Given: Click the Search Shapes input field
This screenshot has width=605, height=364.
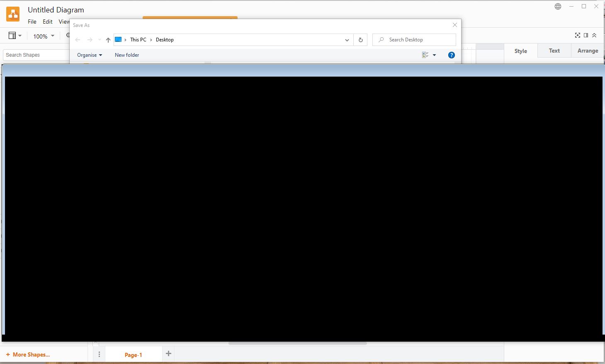Looking at the screenshot, I should pyautogui.click(x=35, y=55).
